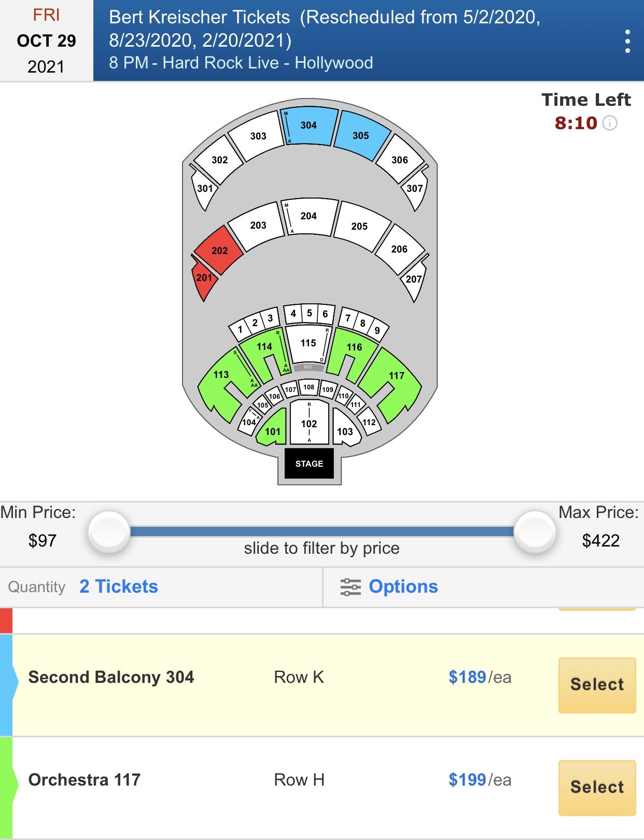Select blue section 304 on the seat map

pos(308,124)
